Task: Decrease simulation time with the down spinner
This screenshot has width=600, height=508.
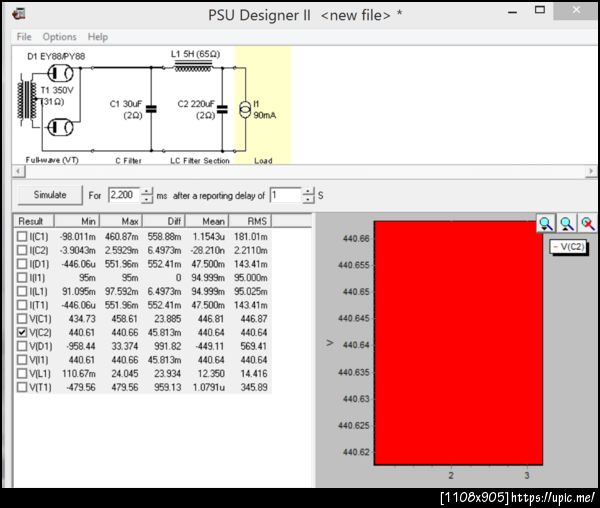Action: point(147,200)
